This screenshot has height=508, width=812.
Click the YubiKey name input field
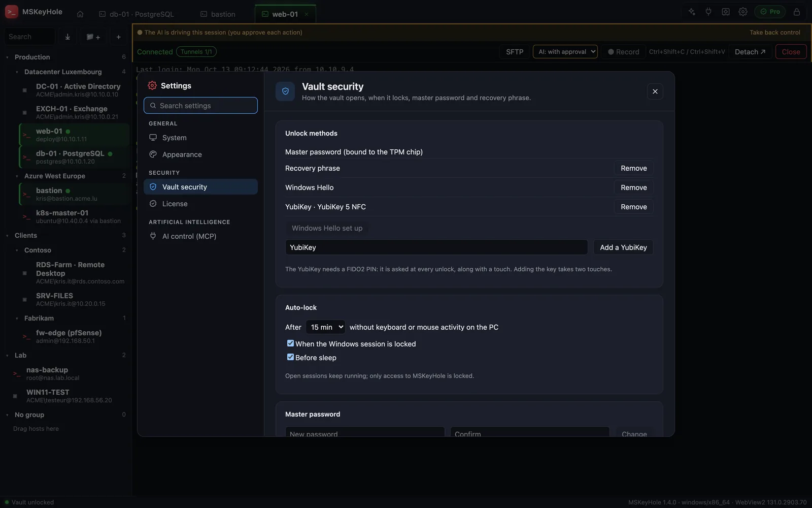coord(436,247)
